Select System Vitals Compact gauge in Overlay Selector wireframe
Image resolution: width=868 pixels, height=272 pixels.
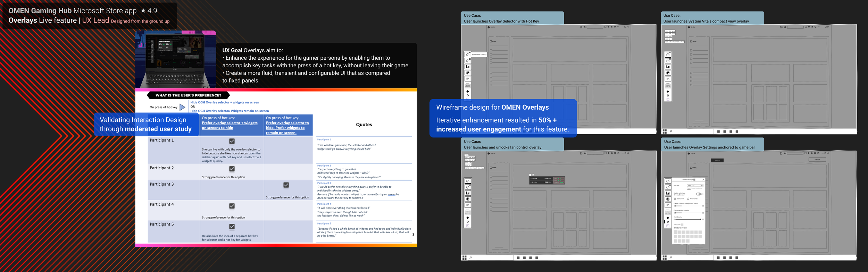pos(468,55)
